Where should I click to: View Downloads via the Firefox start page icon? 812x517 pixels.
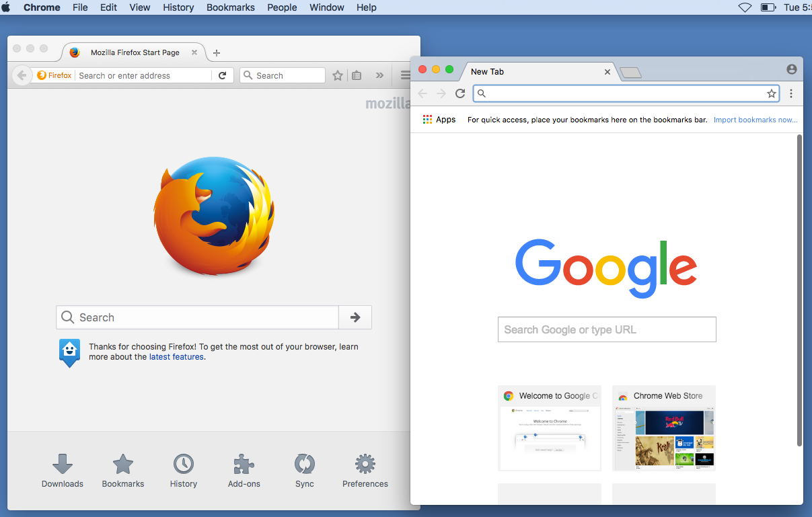(x=62, y=469)
